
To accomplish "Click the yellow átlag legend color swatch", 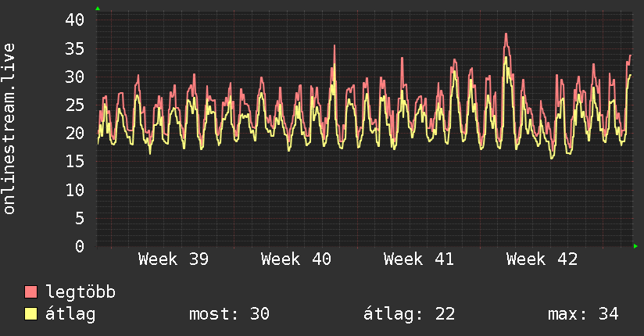I will [31, 314].
